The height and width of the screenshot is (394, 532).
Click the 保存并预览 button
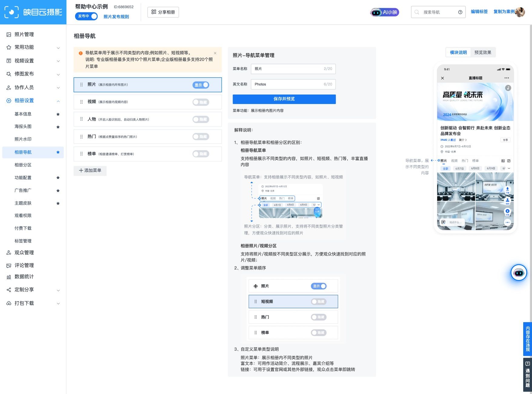(284, 99)
